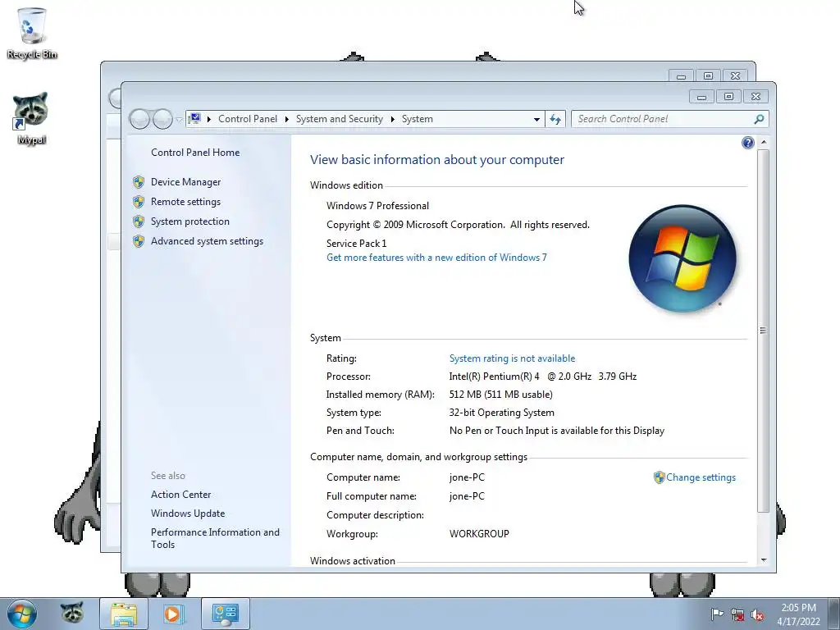Expand arrow after Control Panel breadcrumb
The width and height of the screenshot is (840, 630).
pyautogui.click(x=286, y=119)
